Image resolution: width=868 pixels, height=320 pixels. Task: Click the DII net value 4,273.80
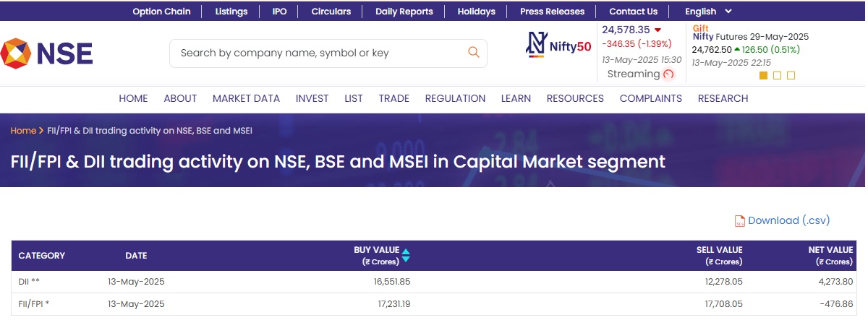pos(835,282)
